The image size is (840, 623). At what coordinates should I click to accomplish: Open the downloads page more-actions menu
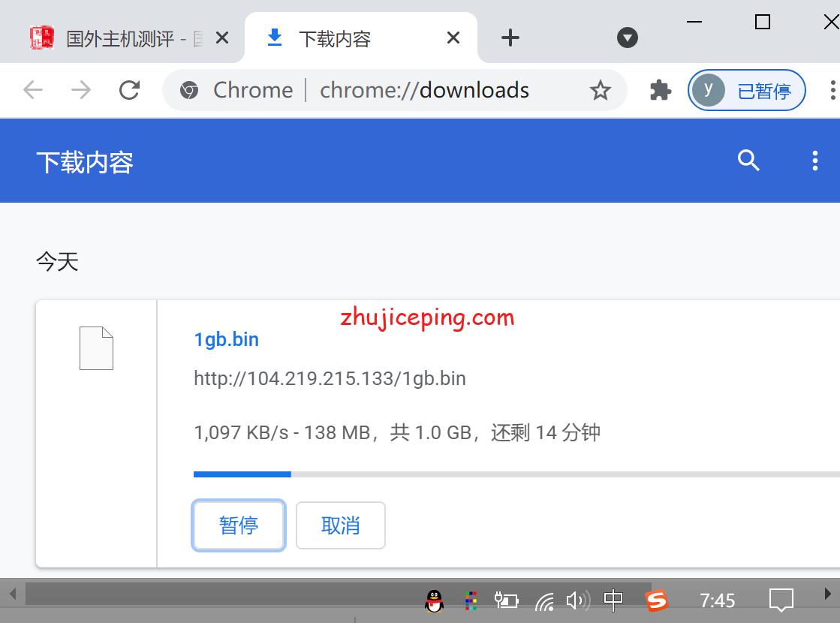[x=814, y=161]
